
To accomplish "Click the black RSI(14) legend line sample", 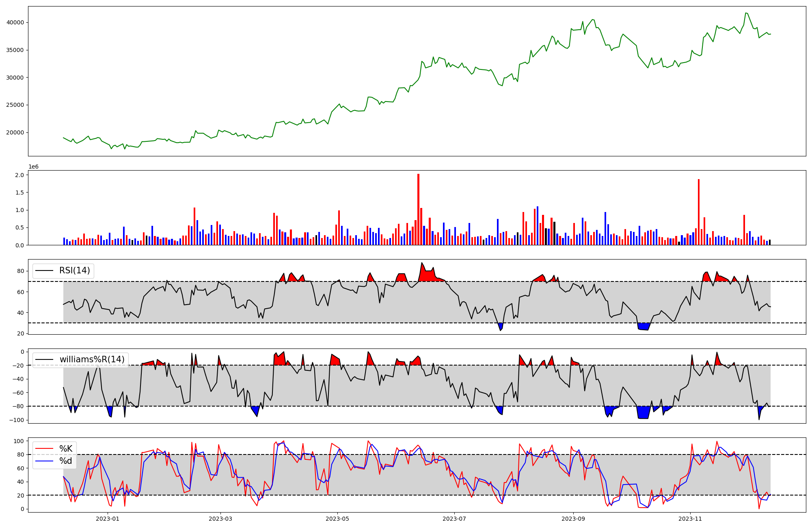I will (x=45, y=270).
